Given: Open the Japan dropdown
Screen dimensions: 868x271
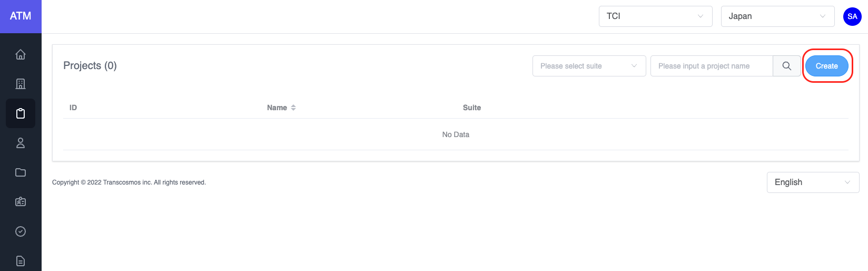Looking at the screenshot, I should [777, 16].
